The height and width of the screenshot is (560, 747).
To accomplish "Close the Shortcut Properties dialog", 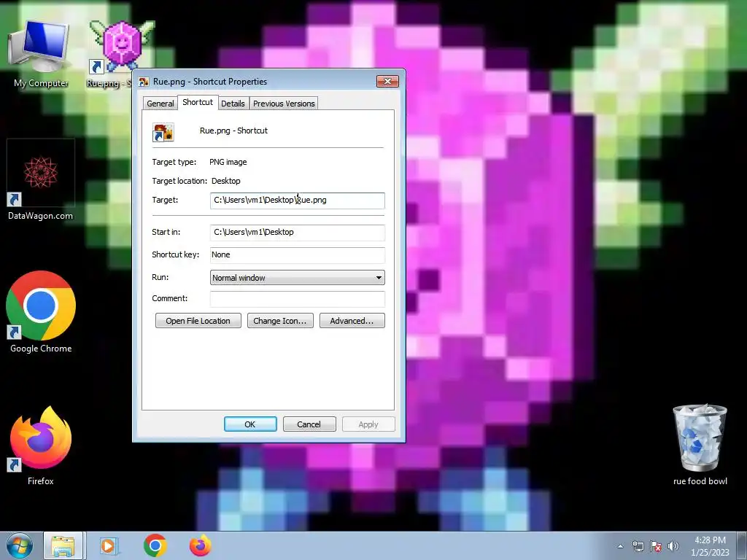I will [387, 81].
